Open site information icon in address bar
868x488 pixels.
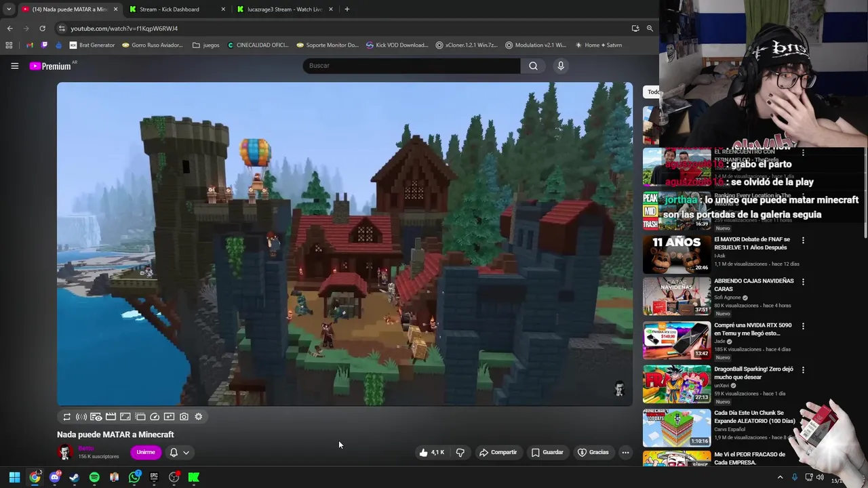click(62, 28)
